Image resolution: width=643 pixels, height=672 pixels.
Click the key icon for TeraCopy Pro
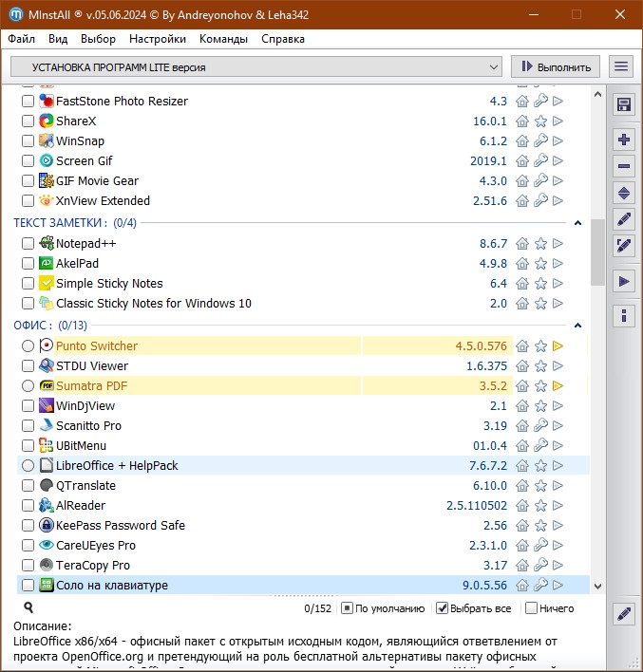pos(540,565)
